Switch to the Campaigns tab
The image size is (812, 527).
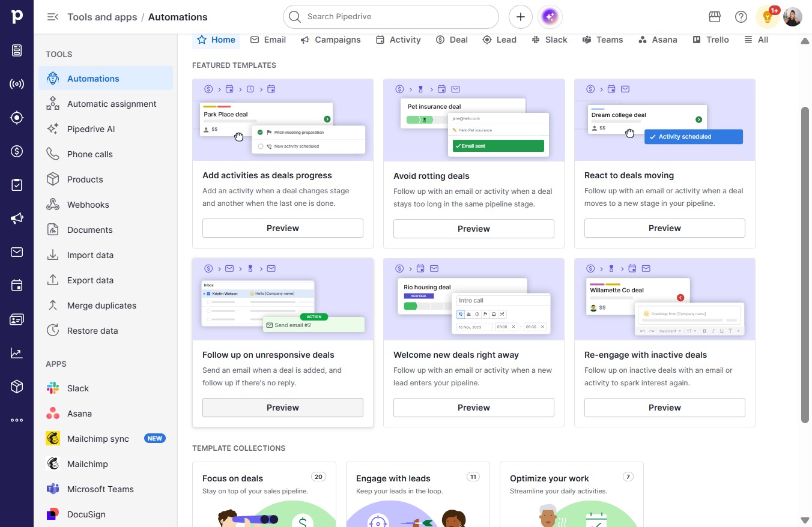click(330, 40)
